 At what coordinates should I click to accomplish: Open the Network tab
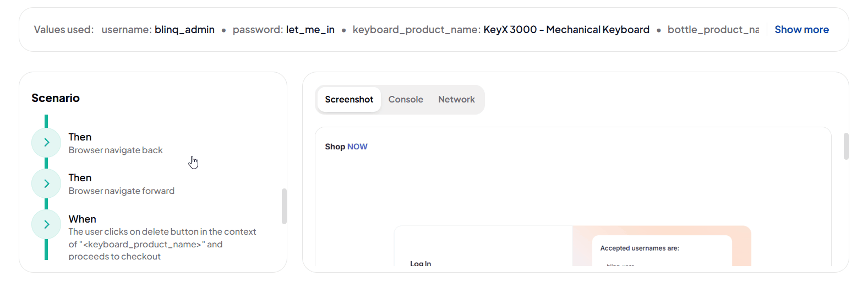pos(456,100)
